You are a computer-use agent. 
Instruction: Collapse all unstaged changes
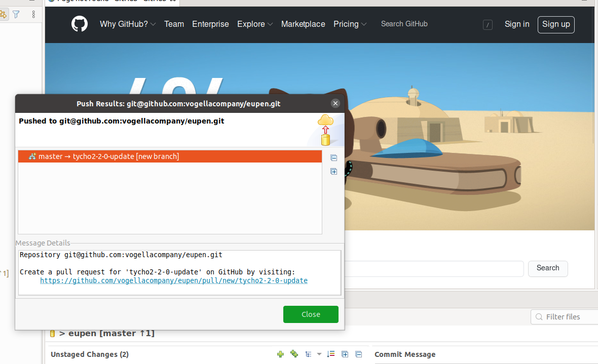(x=358, y=354)
